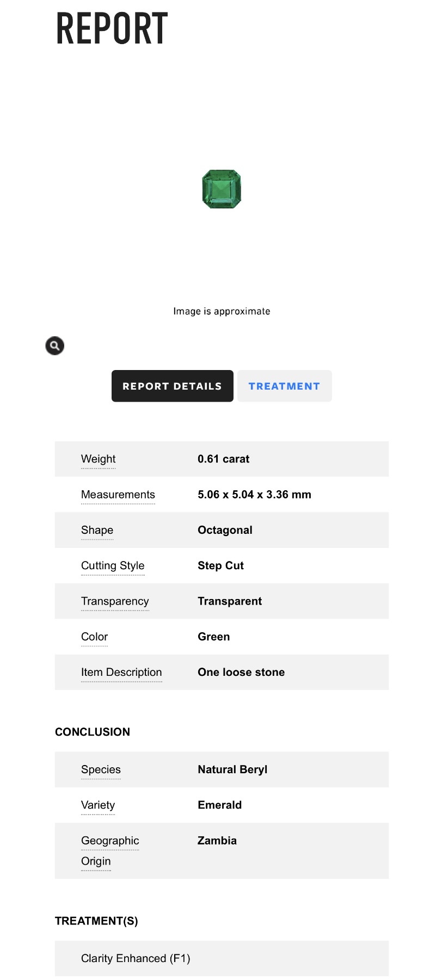This screenshot has width=442, height=980.
Task: Switch to the Treatment tab
Action: coord(284,386)
